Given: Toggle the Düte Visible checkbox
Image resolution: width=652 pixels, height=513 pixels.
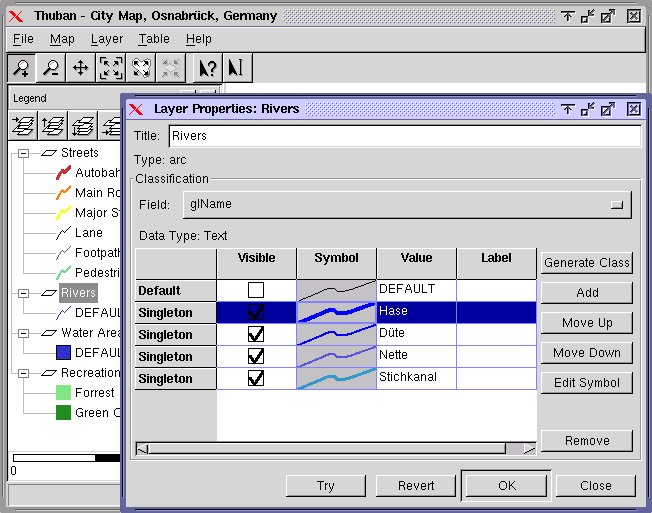Looking at the screenshot, I should (256, 334).
